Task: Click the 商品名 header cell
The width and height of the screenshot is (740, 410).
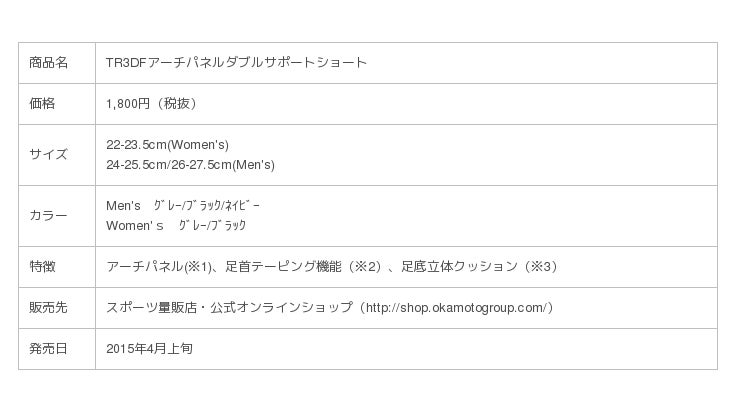Action: click(x=48, y=62)
